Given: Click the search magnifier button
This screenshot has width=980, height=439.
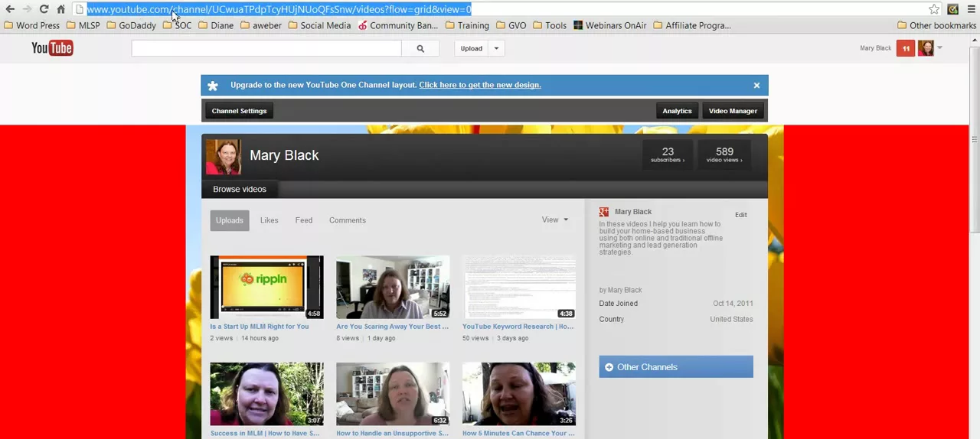Looking at the screenshot, I should (x=420, y=48).
